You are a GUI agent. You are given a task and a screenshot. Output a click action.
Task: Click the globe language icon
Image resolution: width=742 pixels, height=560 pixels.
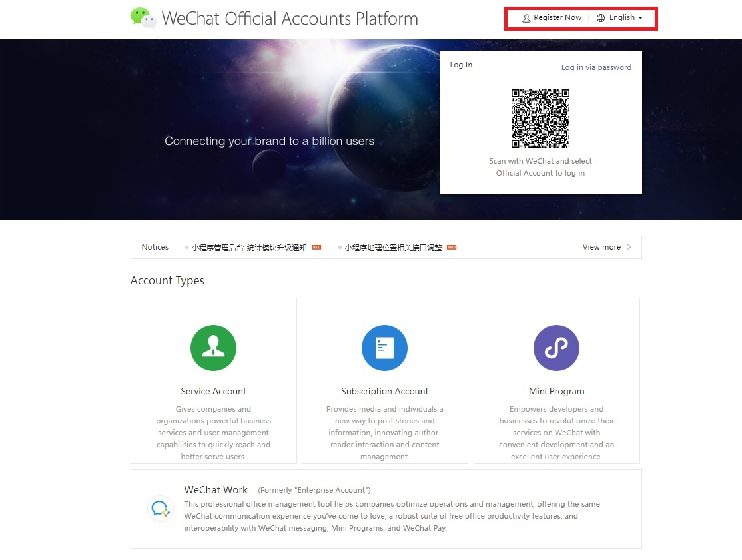601,18
